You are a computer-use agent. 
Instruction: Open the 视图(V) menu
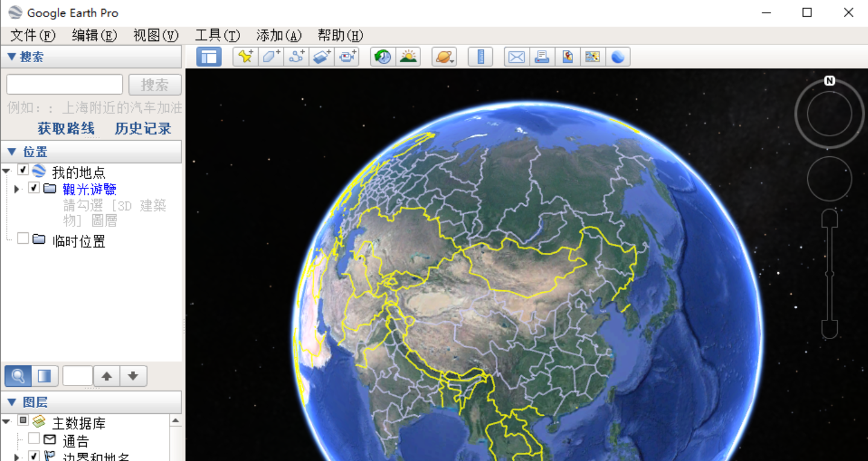[156, 36]
